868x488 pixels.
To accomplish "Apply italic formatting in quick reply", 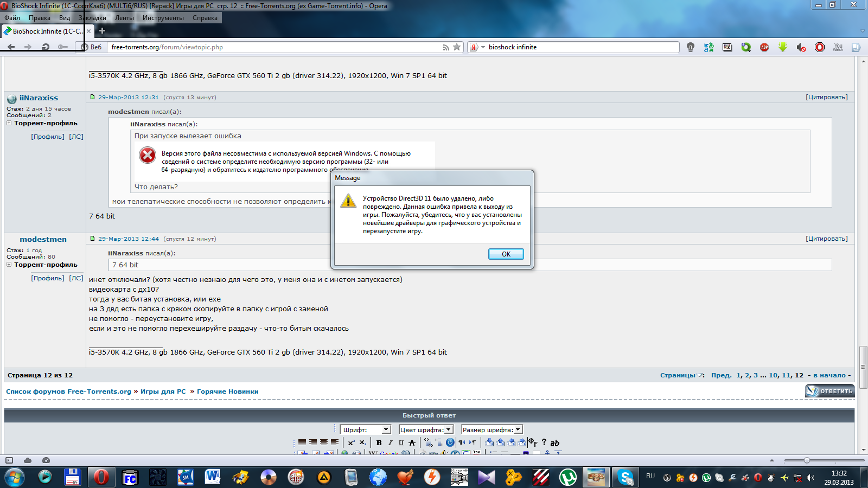I will 390,442.
